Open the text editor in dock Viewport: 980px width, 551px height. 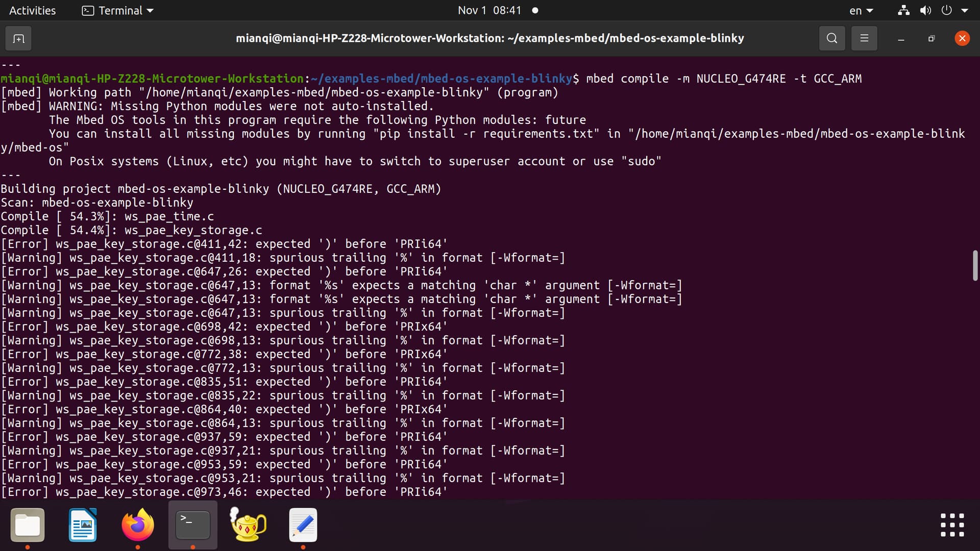coord(303,525)
